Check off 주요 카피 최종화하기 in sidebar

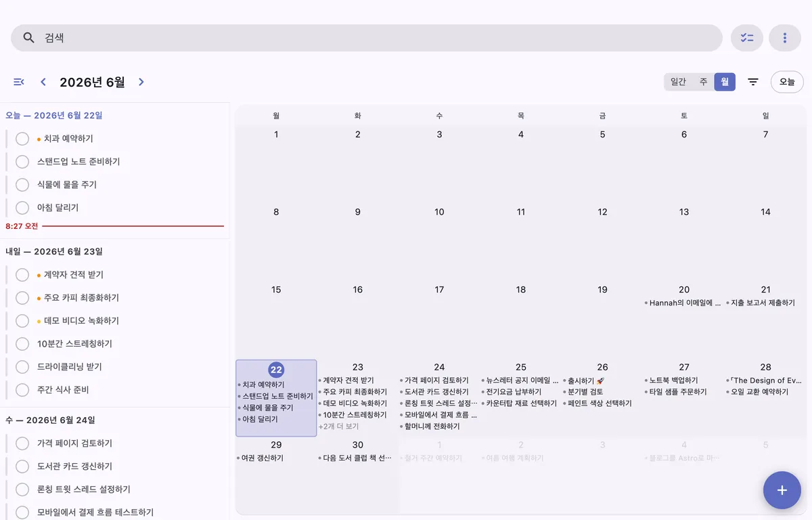[x=22, y=298]
